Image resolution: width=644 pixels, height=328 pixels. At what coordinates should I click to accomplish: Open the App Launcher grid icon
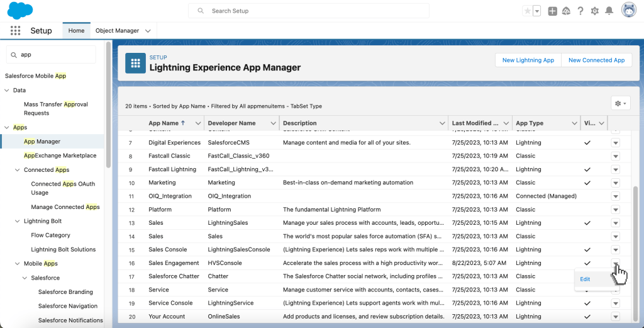click(15, 30)
